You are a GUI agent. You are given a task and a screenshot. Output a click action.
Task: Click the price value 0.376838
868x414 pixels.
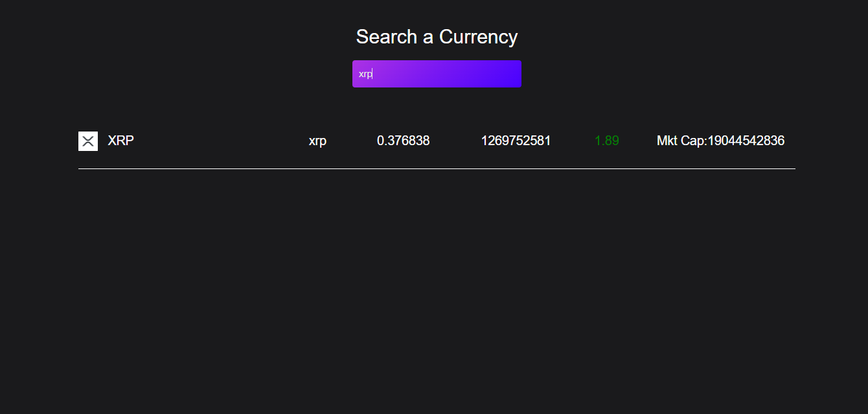click(404, 141)
